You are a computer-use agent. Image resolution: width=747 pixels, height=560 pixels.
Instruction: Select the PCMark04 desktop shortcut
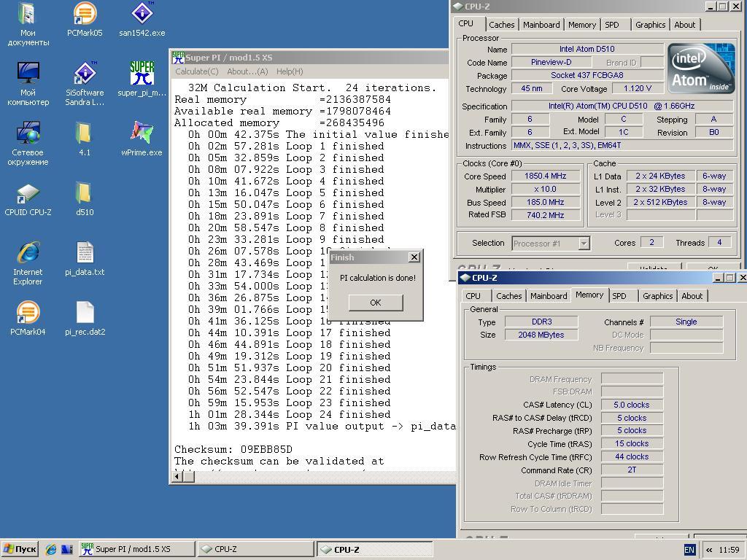tap(28, 318)
